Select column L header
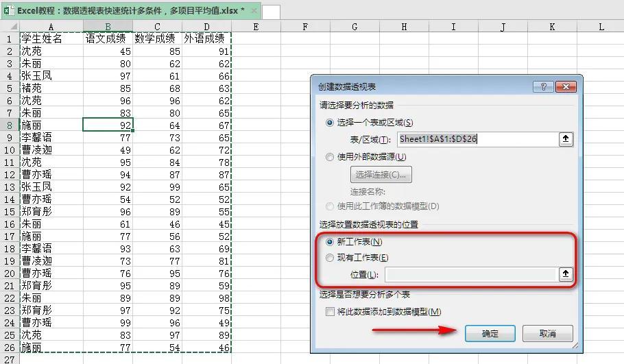624x364 pixels. (601, 27)
